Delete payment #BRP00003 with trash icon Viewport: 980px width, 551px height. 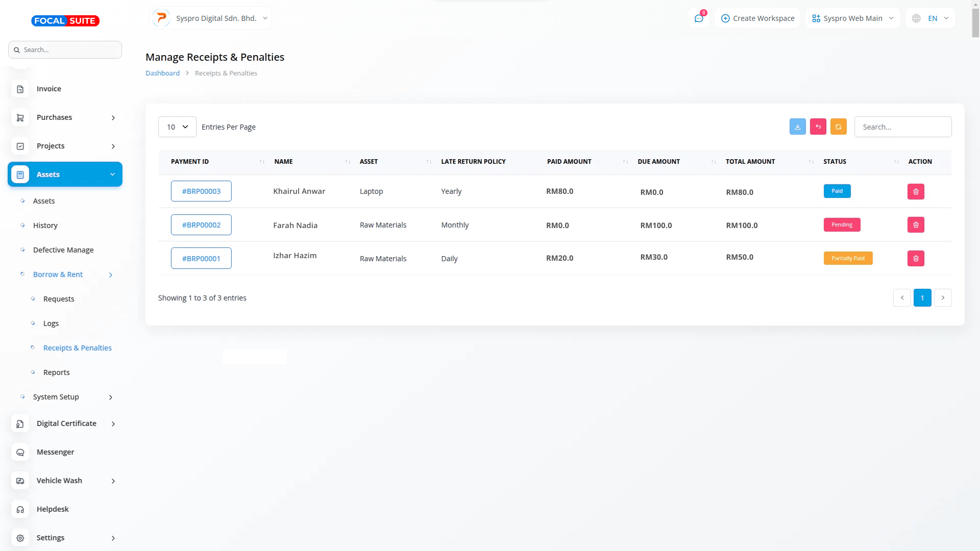point(916,191)
